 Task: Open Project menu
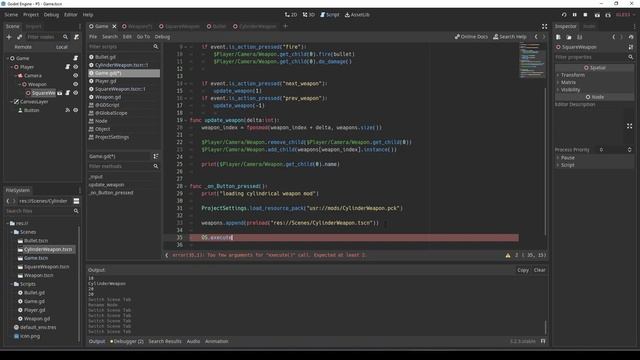[x=31, y=15]
